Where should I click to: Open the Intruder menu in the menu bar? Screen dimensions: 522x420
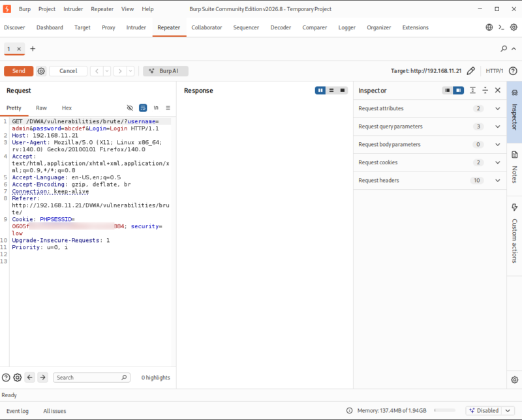[73, 9]
